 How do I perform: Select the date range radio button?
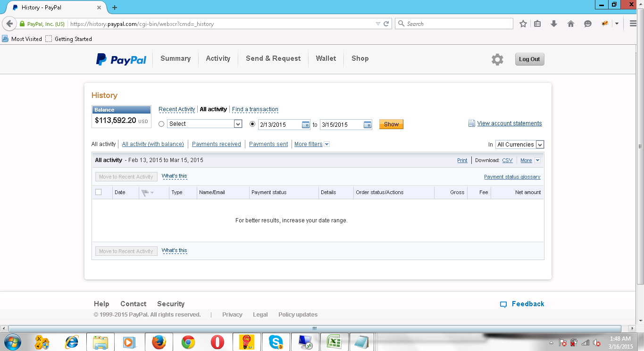pyautogui.click(x=252, y=124)
